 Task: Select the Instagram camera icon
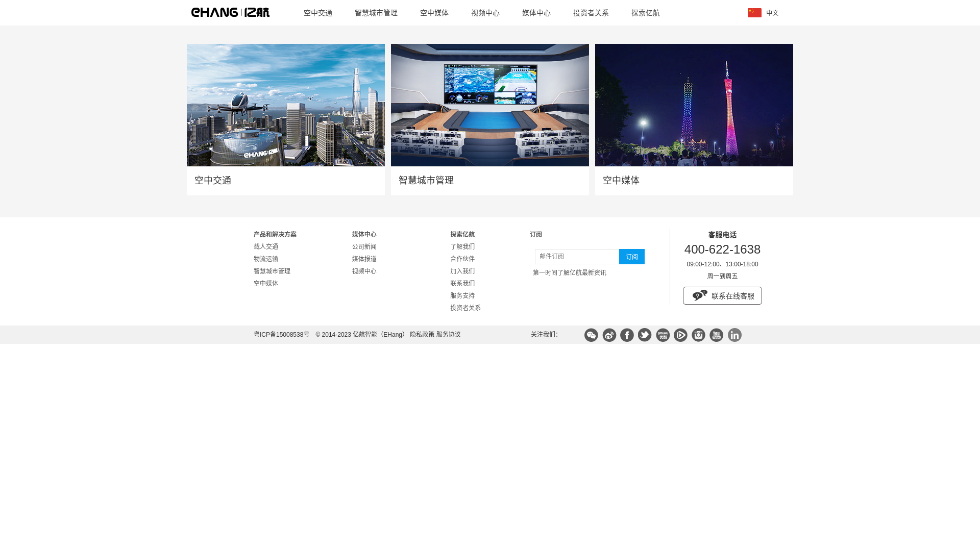698,335
